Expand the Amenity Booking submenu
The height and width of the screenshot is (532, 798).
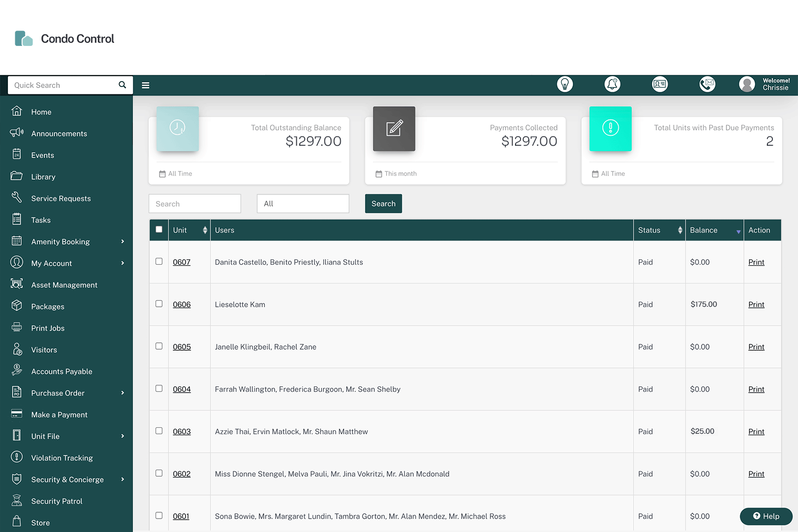pyautogui.click(x=122, y=242)
